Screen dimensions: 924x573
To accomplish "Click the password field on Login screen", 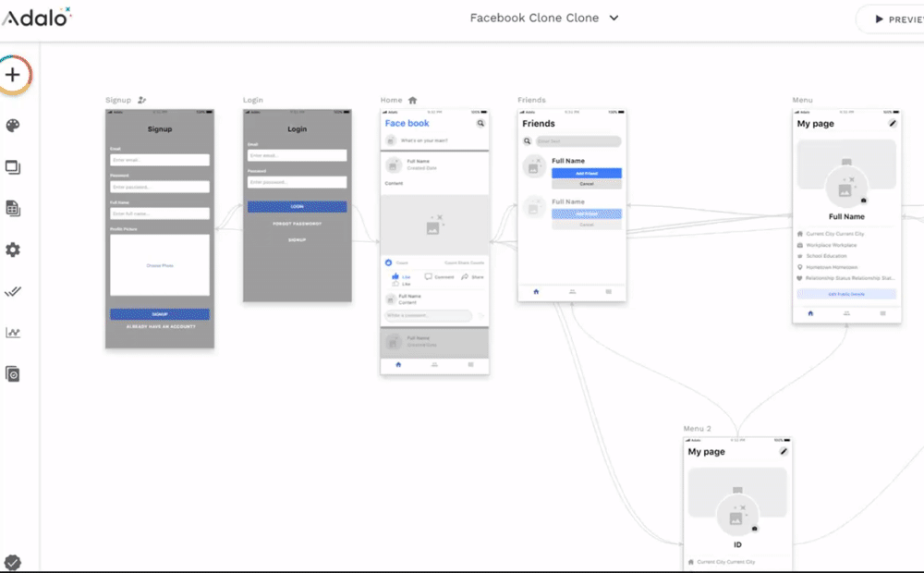I will (297, 182).
